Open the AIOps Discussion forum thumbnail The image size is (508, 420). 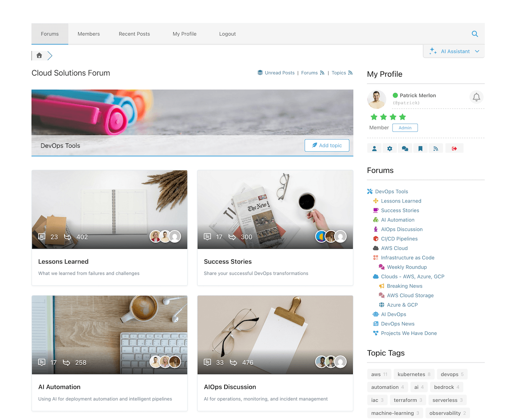(x=275, y=335)
